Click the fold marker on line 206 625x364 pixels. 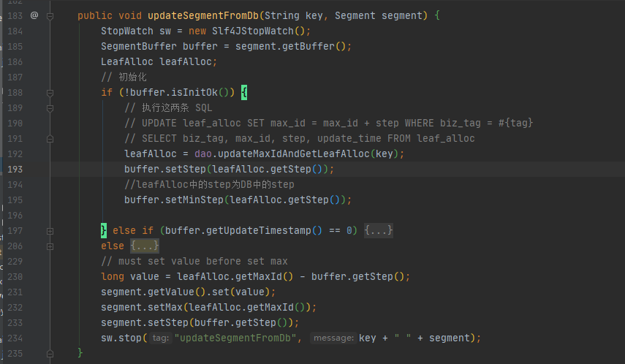(50, 246)
